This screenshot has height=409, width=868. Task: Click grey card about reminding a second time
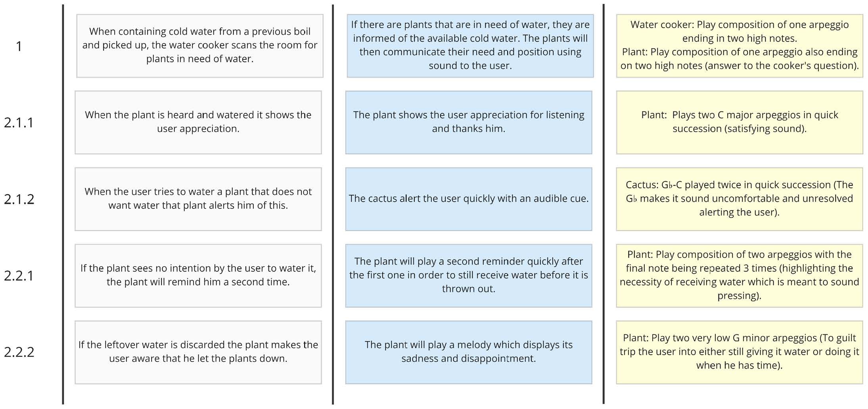coord(198,275)
